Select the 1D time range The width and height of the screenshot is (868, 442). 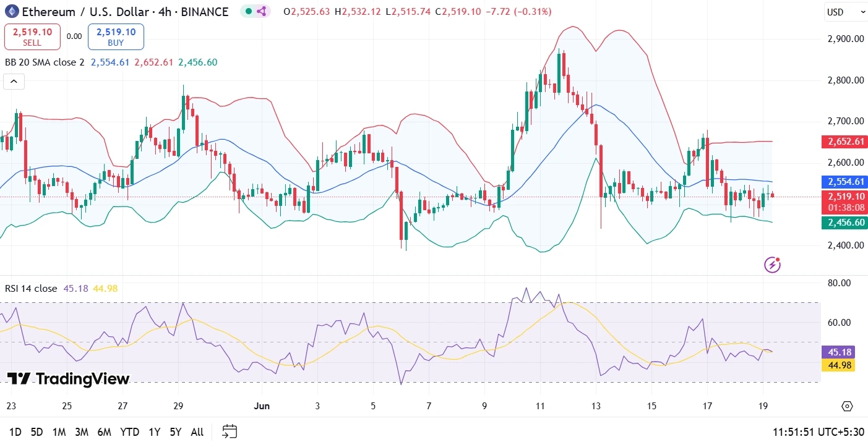tap(15, 432)
